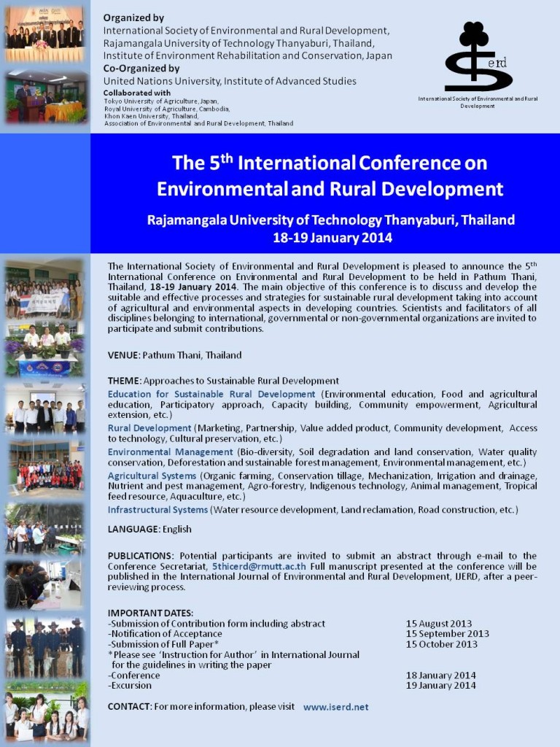Click the 'Infrastructural Systems' topic heading

click(x=157, y=510)
